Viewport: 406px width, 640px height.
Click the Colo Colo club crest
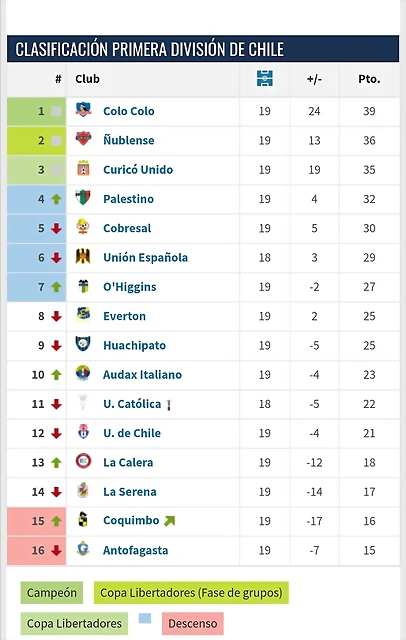[83, 110]
